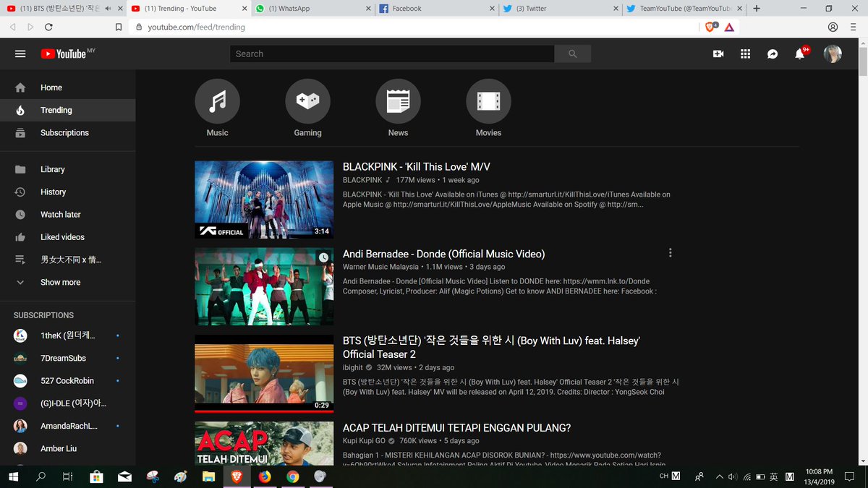
Task: Open the BLACKPINK channel name link
Action: (x=362, y=180)
